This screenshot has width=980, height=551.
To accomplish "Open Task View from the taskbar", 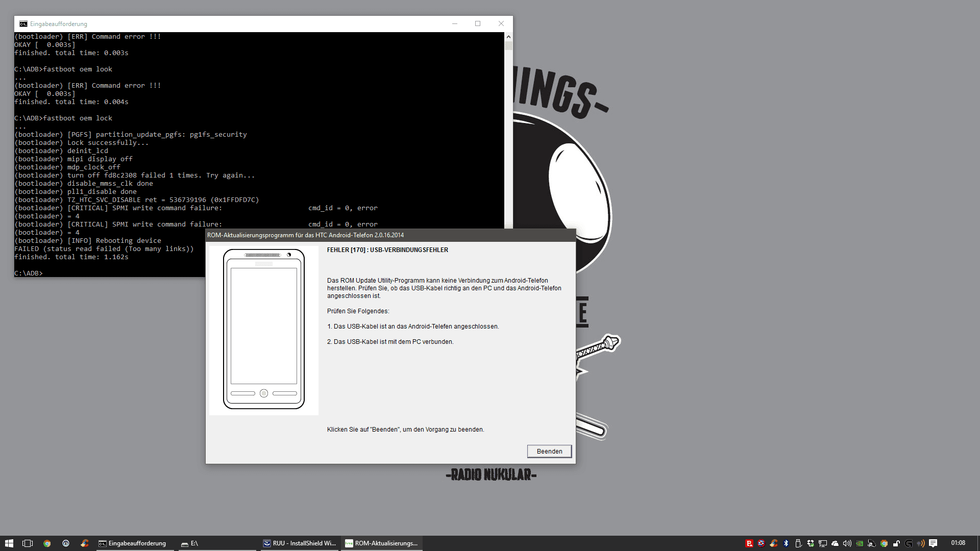I will [28, 543].
